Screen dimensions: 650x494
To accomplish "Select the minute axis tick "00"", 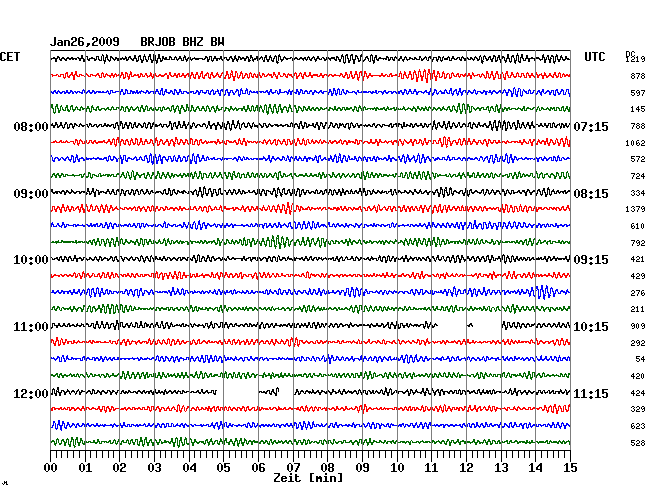I will [51, 468].
